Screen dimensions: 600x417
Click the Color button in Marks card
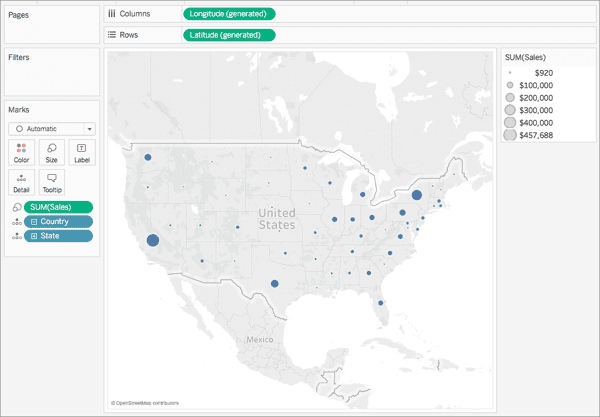22,152
